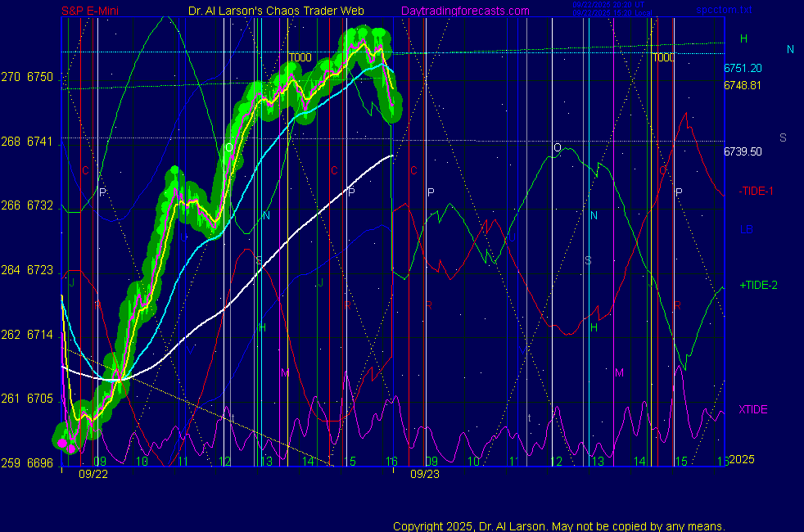Select the magenta XTIDE legend label
The image size is (804, 532).
[752, 409]
